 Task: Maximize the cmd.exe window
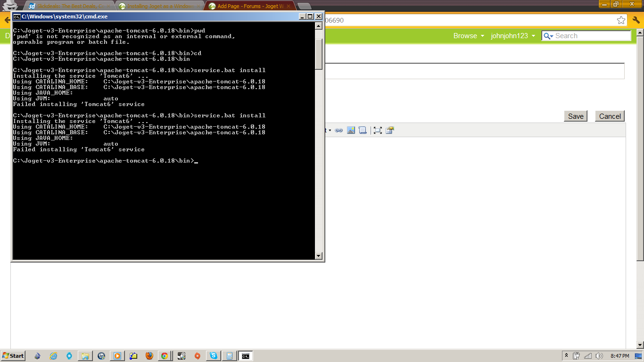pyautogui.click(x=310, y=16)
